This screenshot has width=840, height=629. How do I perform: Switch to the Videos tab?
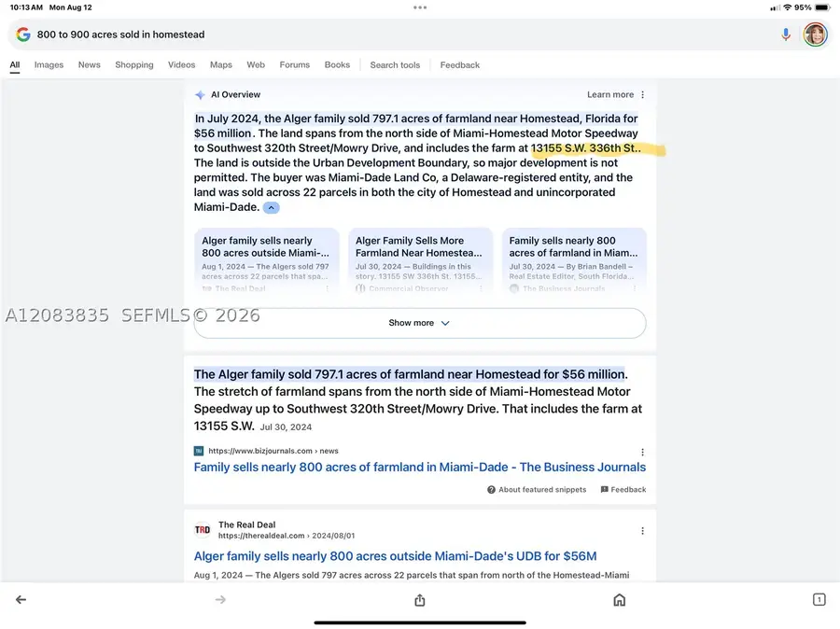(182, 64)
